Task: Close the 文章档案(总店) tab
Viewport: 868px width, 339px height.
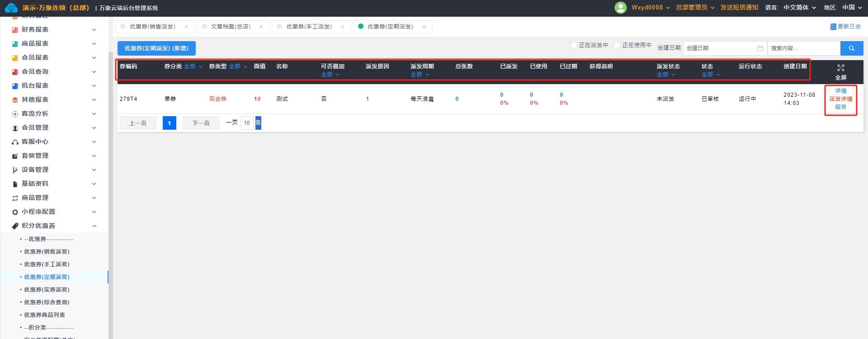Action: (261, 27)
